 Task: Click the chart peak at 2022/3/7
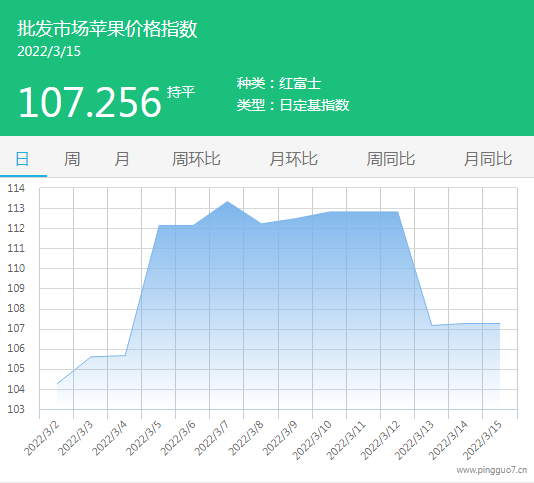[x=227, y=202]
